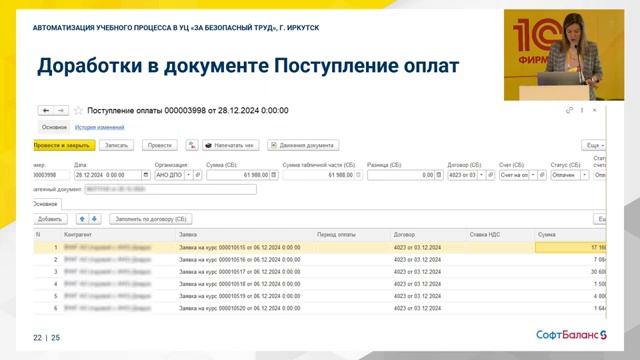The height and width of the screenshot is (360, 640).
Task: Click into the Дата input field
Action: click(108, 175)
